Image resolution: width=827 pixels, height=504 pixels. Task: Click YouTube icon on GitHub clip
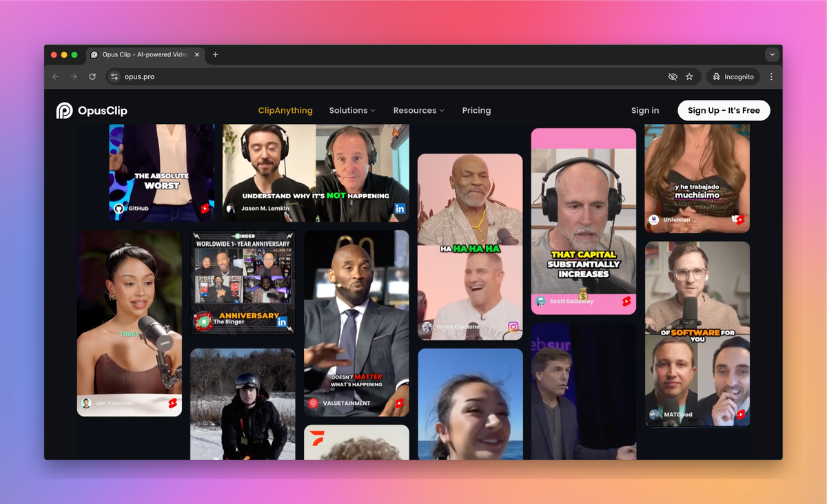point(205,208)
